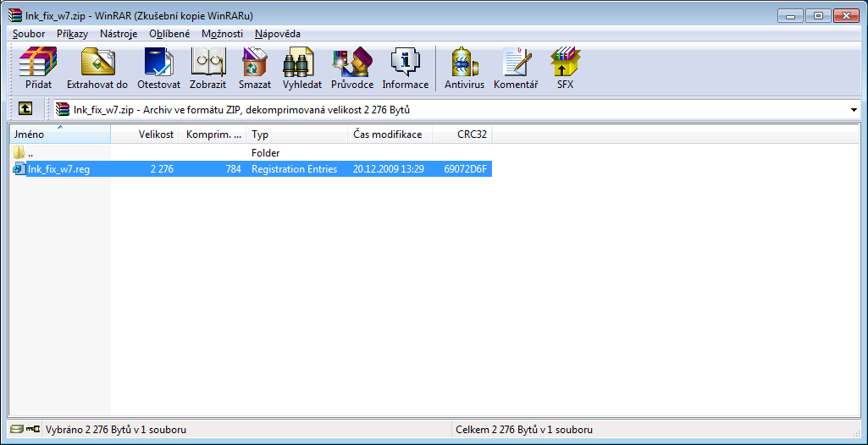868x445 pixels.
Task: Click the status bar key password icon
Action: (x=33, y=429)
